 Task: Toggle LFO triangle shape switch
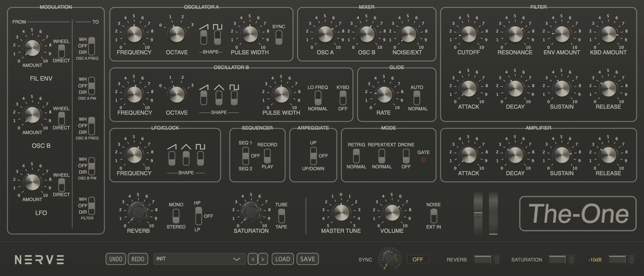(186, 158)
